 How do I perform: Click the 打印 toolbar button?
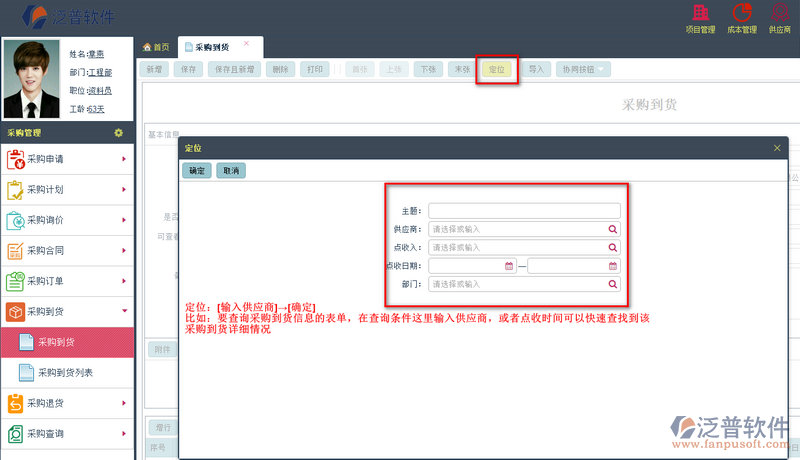click(x=315, y=69)
